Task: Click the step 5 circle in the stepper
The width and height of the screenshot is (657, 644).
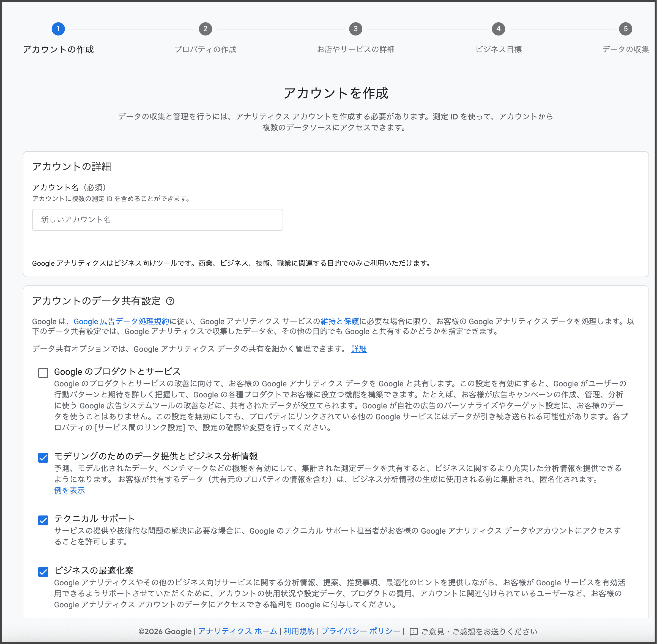Action: [x=626, y=29]
